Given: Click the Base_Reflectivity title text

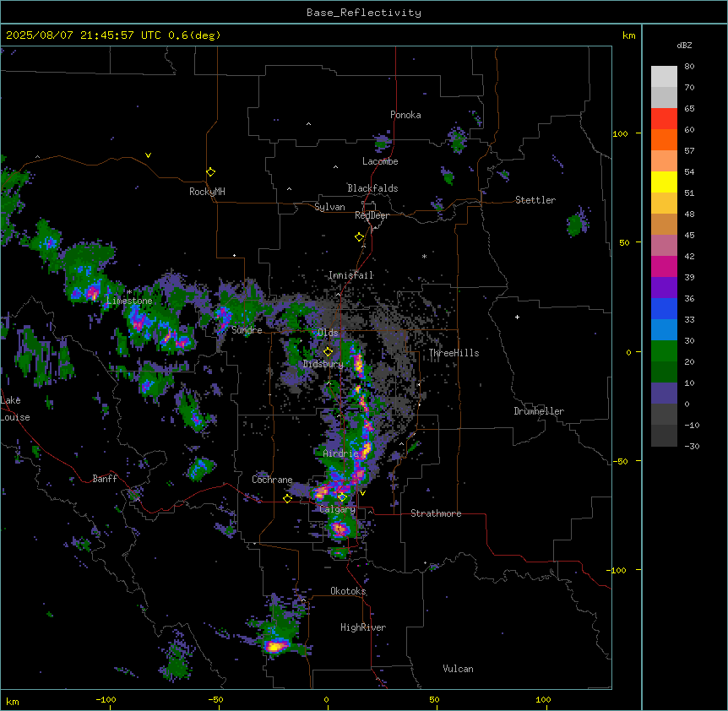Looking at the screenshot, I should 364,13.
